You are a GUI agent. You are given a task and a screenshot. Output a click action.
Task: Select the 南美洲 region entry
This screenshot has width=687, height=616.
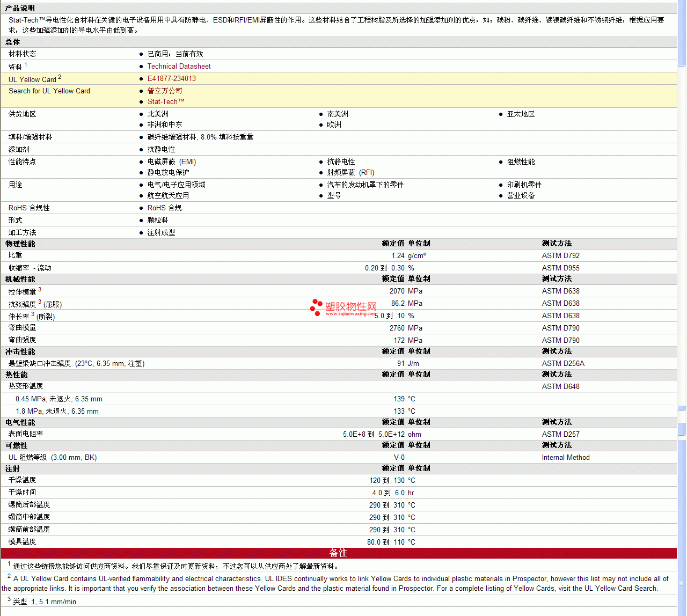(x=338, y=114)
